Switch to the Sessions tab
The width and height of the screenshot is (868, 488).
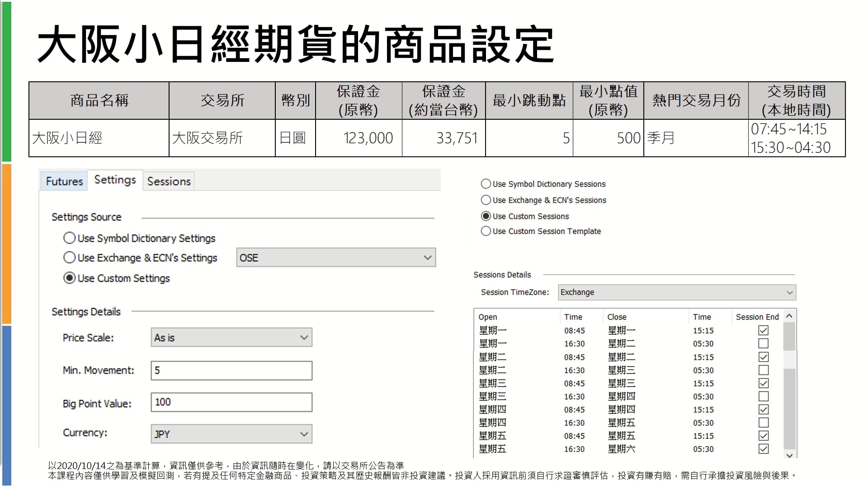coord(169,181)
